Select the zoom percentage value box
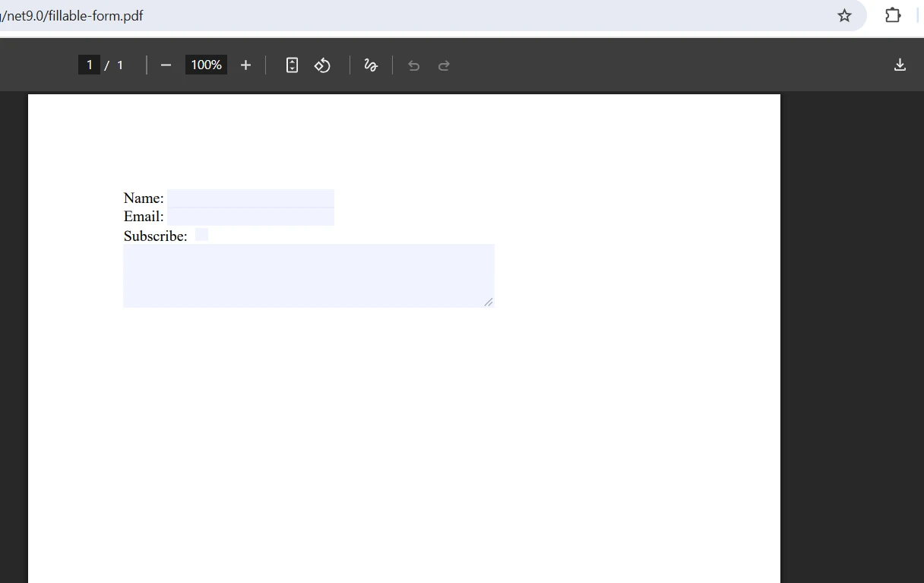Viewport: 924px width, 583px height. coord(205,65)
